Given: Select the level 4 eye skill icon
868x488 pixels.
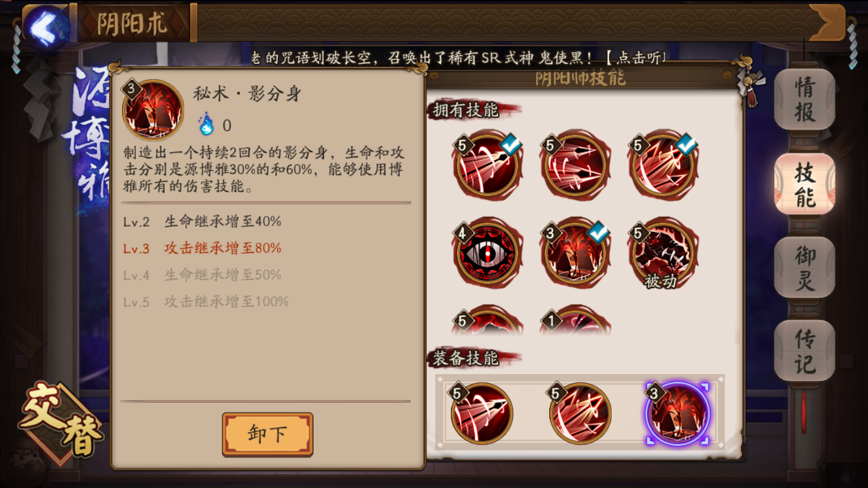Looking at the screenshot, I should [x=488, y=252].
